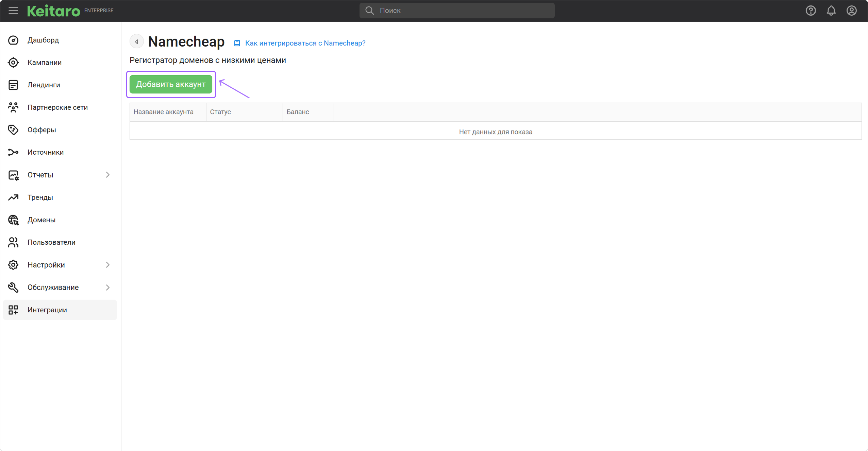Open the user profile icon
868x451 pixels.
(x=852, y=11)
